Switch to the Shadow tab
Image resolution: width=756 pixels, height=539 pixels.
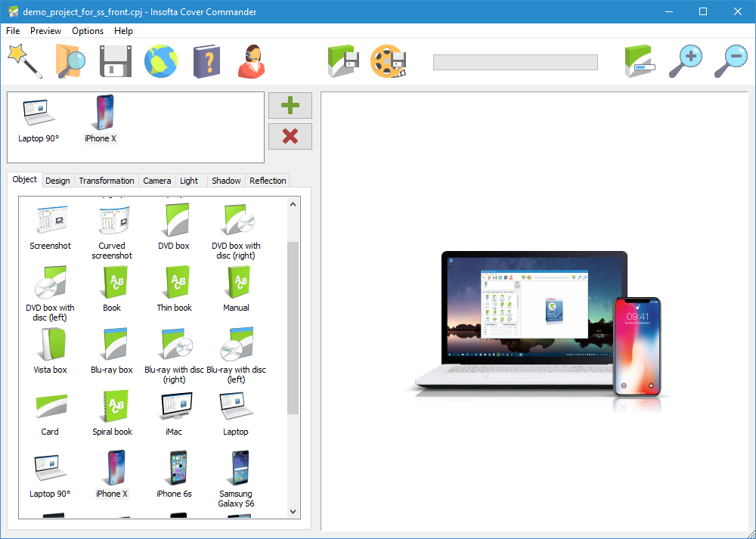coord(226,181)
